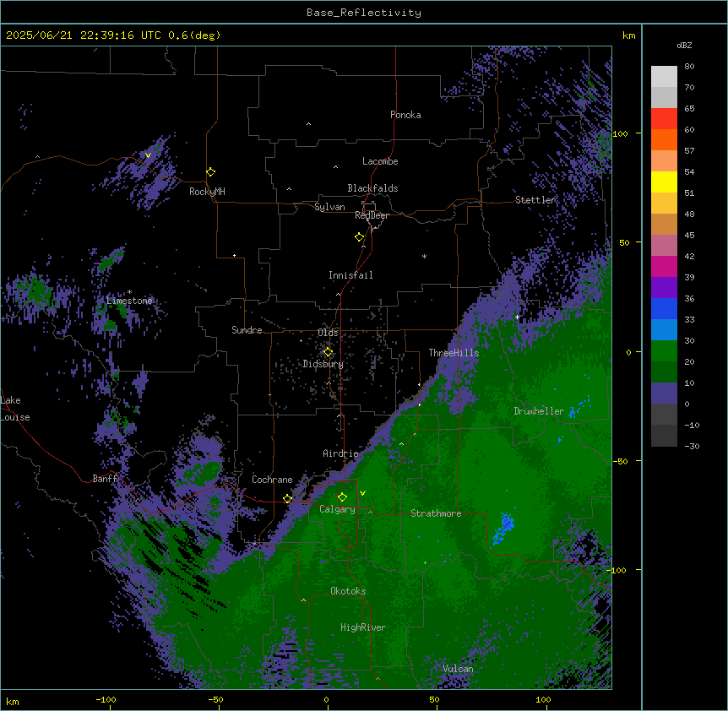The image size is (728, 711).
Task: Click the km unit label at top right
Action: 629,35
